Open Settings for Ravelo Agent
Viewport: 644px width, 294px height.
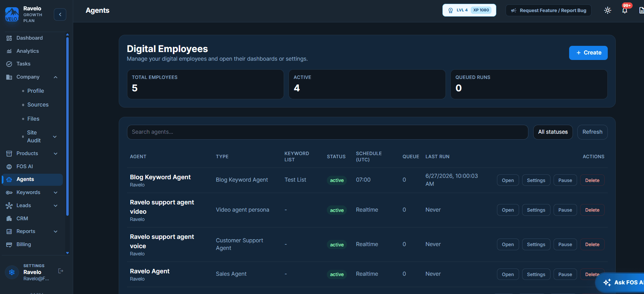536,274
